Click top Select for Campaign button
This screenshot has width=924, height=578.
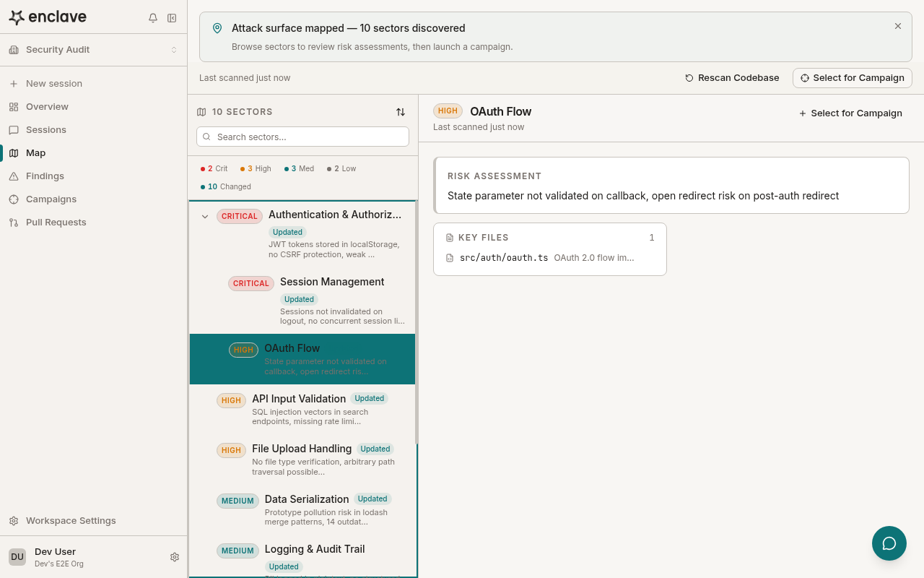tap(853, 78)
